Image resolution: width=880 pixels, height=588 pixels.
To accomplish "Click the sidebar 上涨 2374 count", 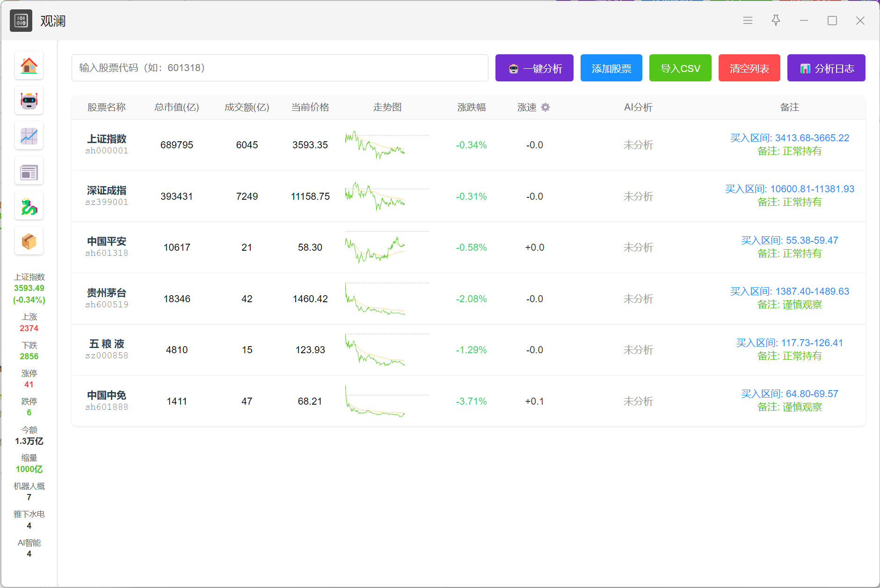I will [29, 323].
